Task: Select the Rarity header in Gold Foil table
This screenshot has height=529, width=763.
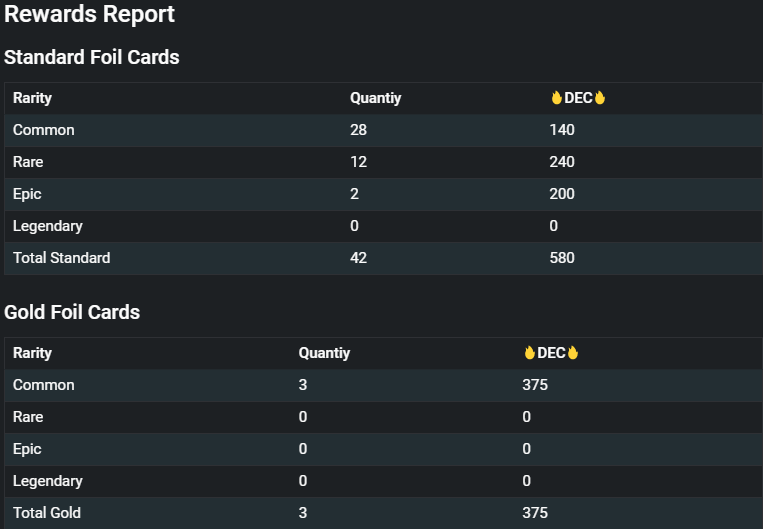Action: (32, 353)
